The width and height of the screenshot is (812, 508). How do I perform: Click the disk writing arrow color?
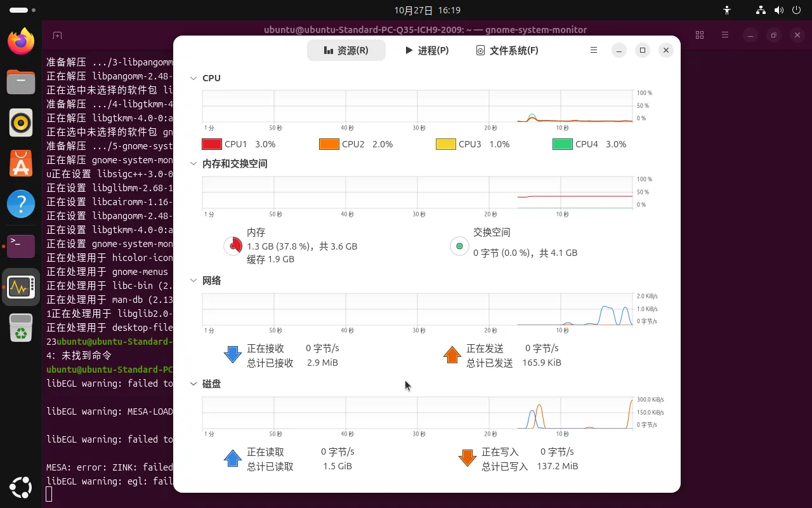[468, 458]
